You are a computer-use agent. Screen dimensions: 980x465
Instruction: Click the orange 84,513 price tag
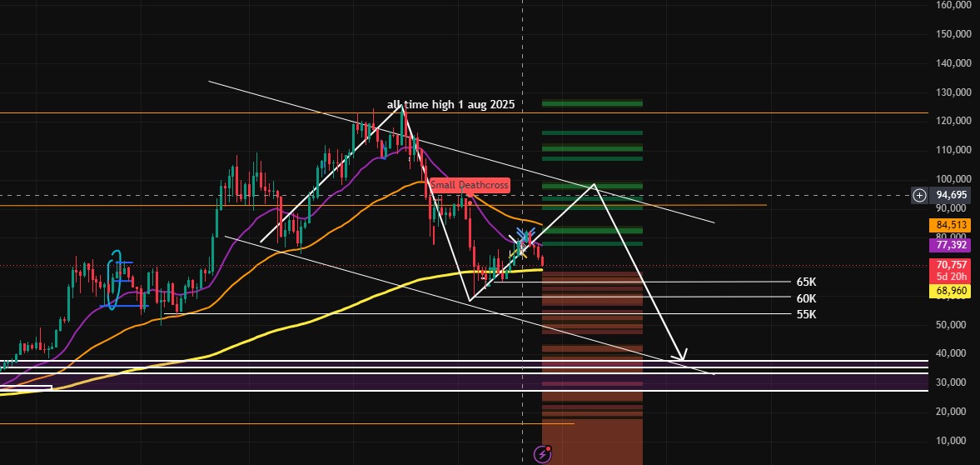[x=951, y=225]
